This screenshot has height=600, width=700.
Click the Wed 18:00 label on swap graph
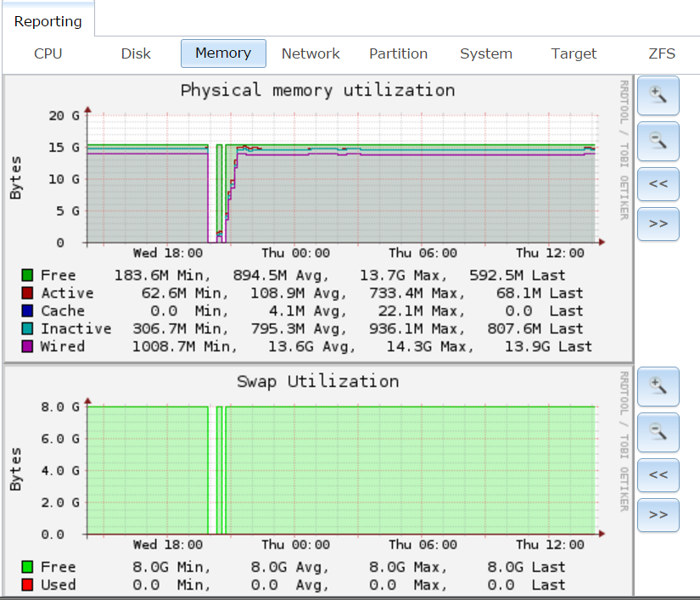point(168,545)
